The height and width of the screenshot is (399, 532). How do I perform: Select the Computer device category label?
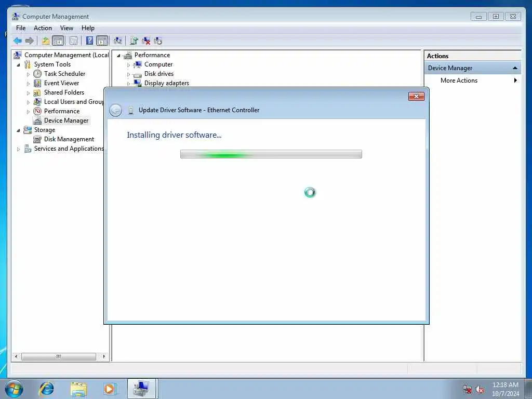(158, 64)
